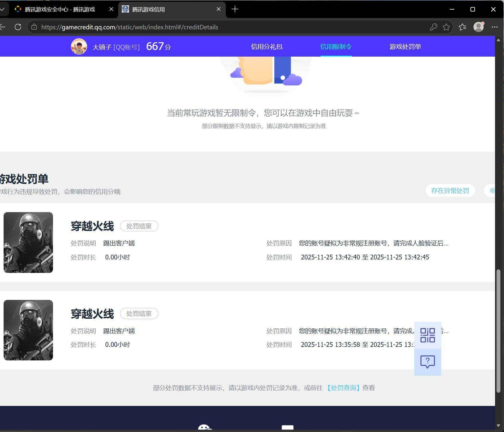Open a new browser tab
Viewport: 504px width, 432px height.
click(235, 9)
